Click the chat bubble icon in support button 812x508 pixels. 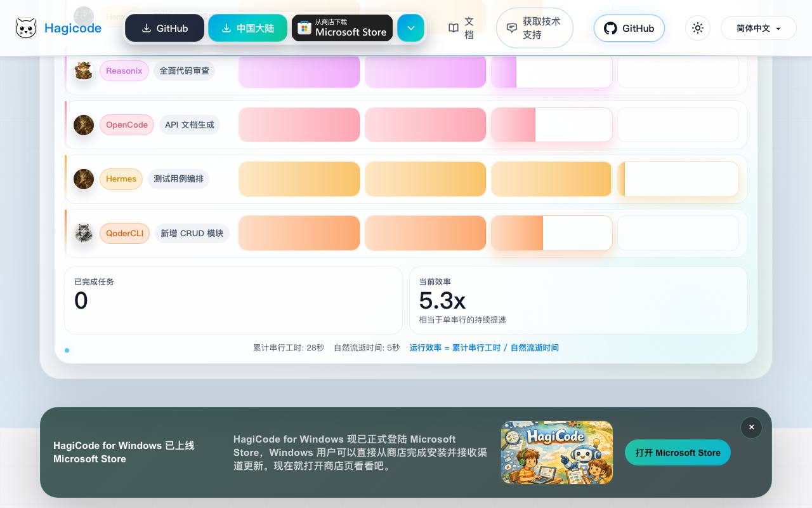coord(512,28)
